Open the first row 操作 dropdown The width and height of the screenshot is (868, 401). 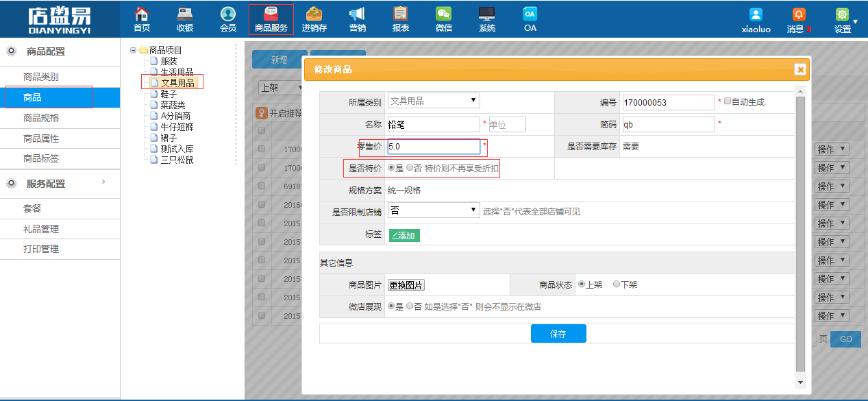coord(832,149)
